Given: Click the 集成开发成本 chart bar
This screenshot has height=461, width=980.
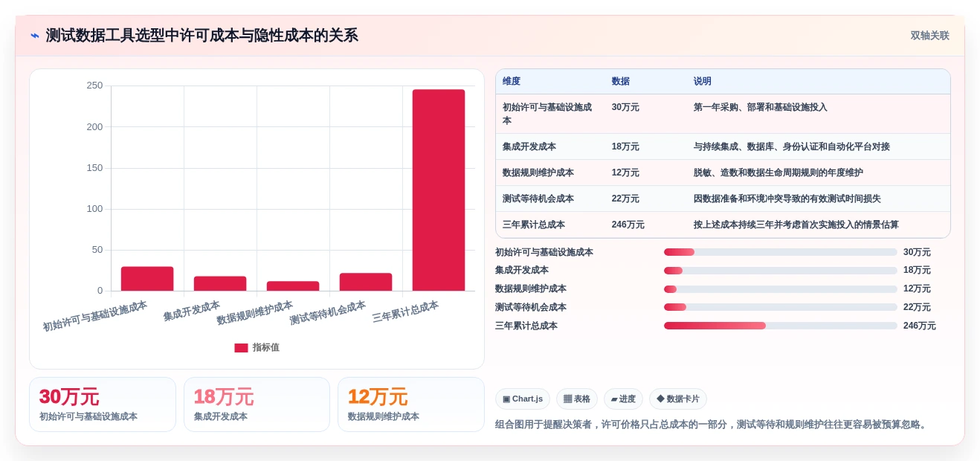Looking at the screenshot, I should pyautogui.click(x=220, y=283).
